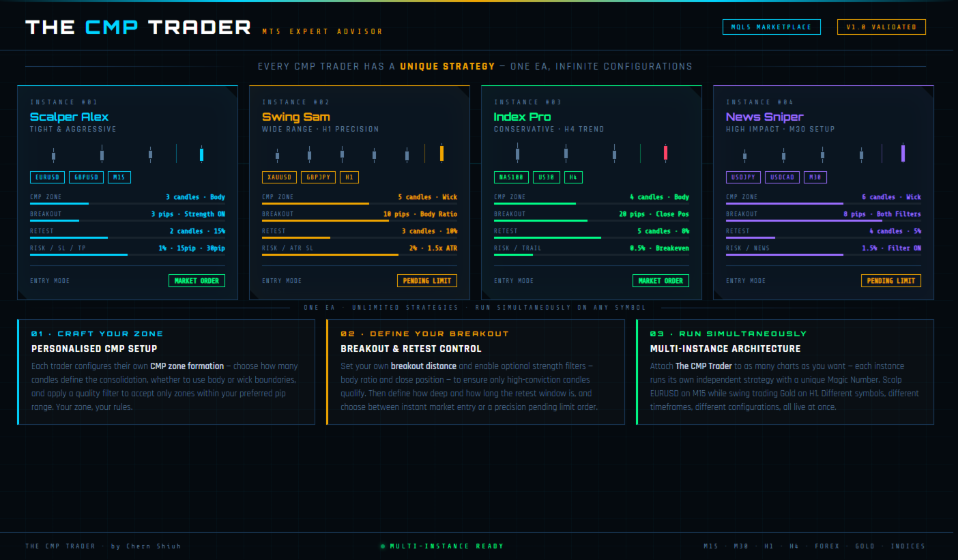Click the "Breakout & Retest Control" heading
The height and width of the screenshot is (560, 958).
(411, 349)
